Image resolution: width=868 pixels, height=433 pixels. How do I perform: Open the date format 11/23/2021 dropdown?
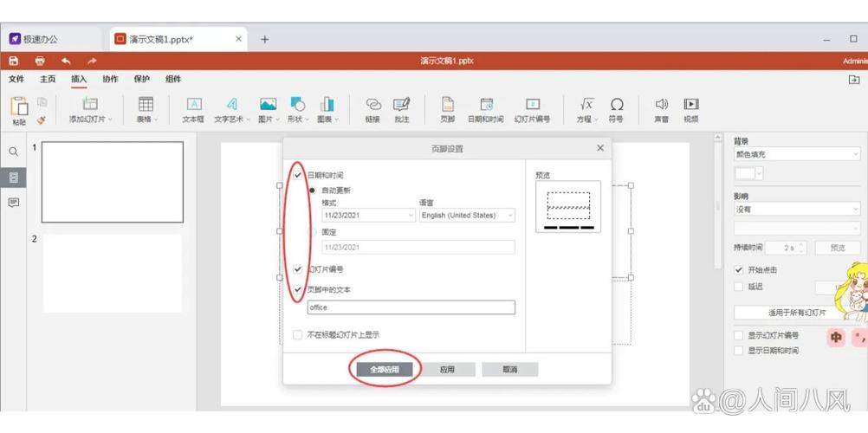pyautogui.click(x=369, y=215)
